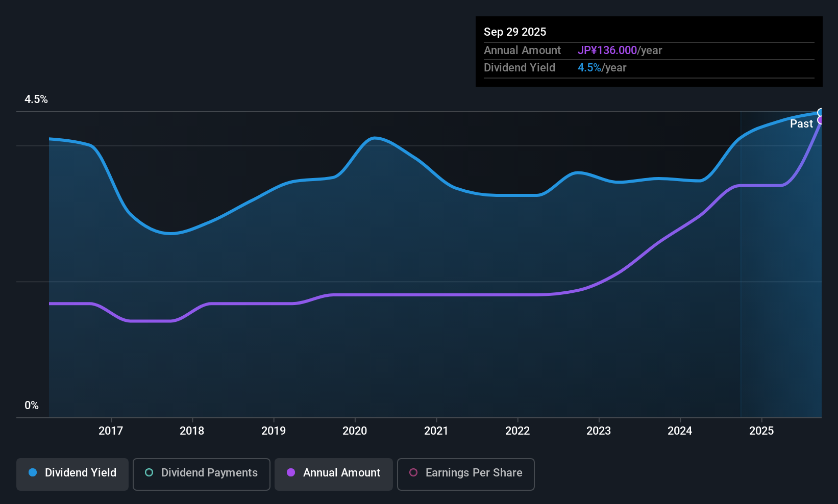Toggle the Dividend Yield legend series
Image resolution: width=838 pixels, height=504 pixels.
tap(72, 473)
